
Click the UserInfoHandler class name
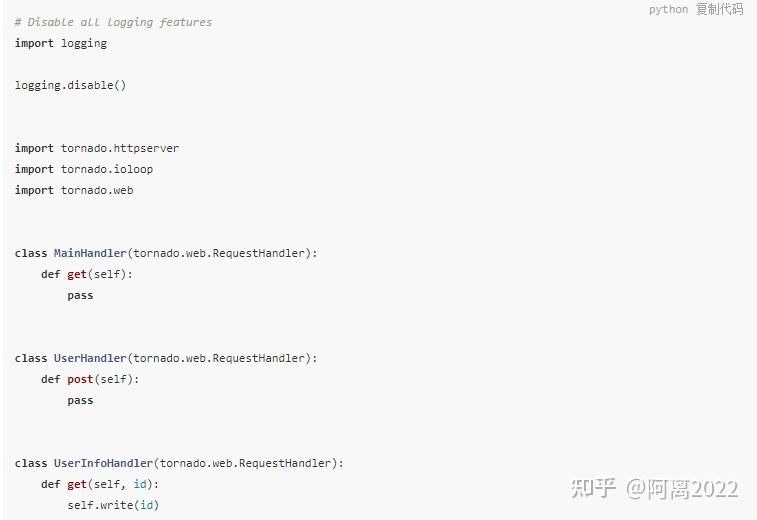[103, 463]
